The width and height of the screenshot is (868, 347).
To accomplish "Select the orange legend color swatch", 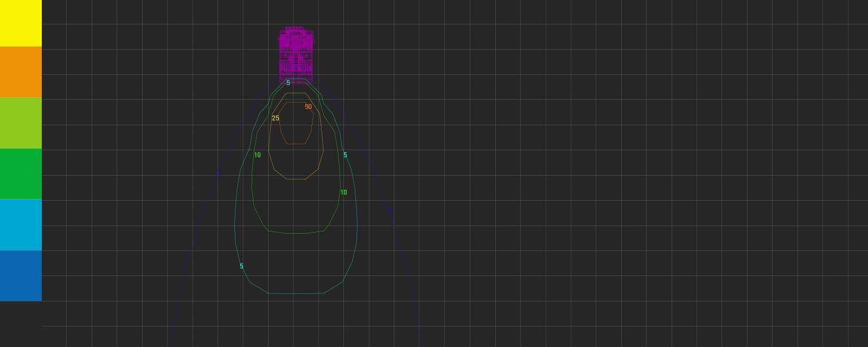I will (x=21, y=72).
